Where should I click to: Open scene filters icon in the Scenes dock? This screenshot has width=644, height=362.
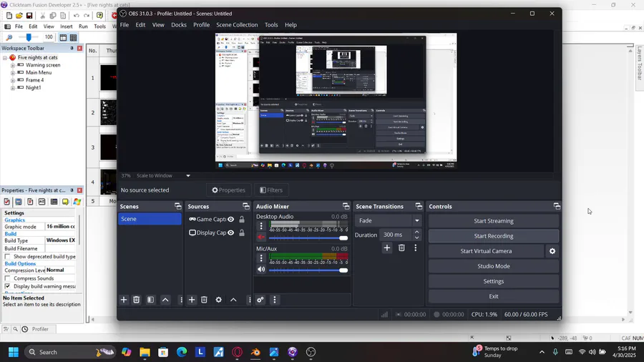[151, 300]
